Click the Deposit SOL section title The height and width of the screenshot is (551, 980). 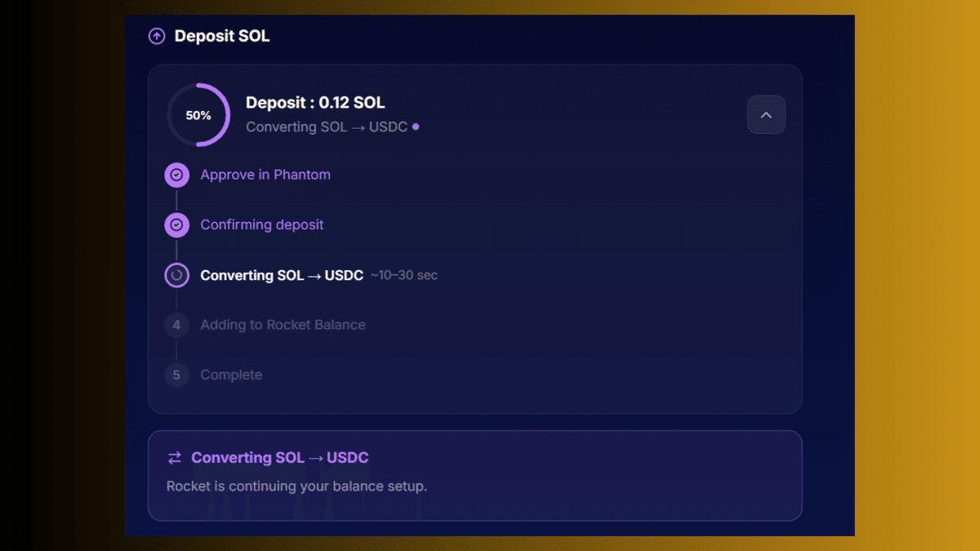tap(222, 37)
